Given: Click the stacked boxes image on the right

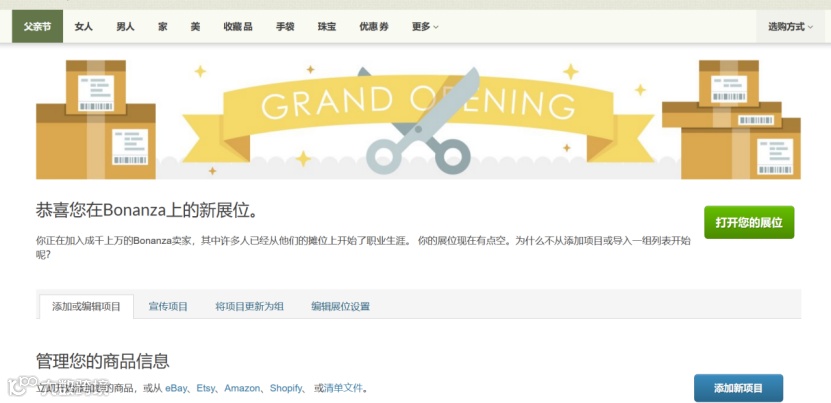Looking at the screenshot, I should [731, 119].
